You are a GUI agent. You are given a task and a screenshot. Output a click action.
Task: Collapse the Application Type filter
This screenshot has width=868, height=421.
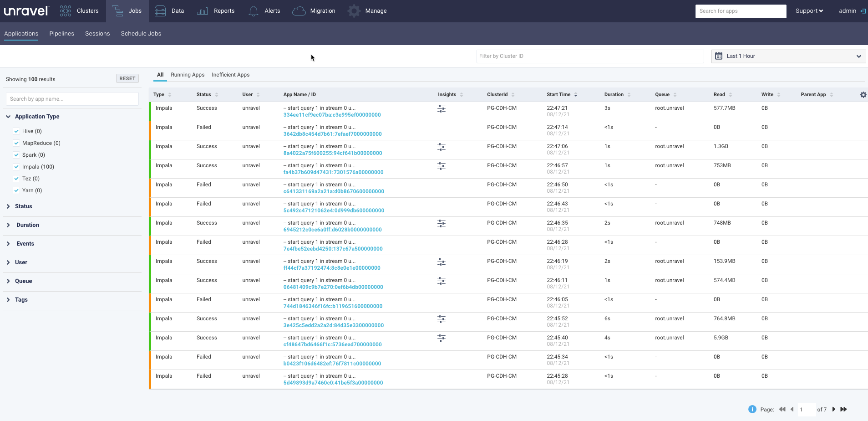(8, 117)
